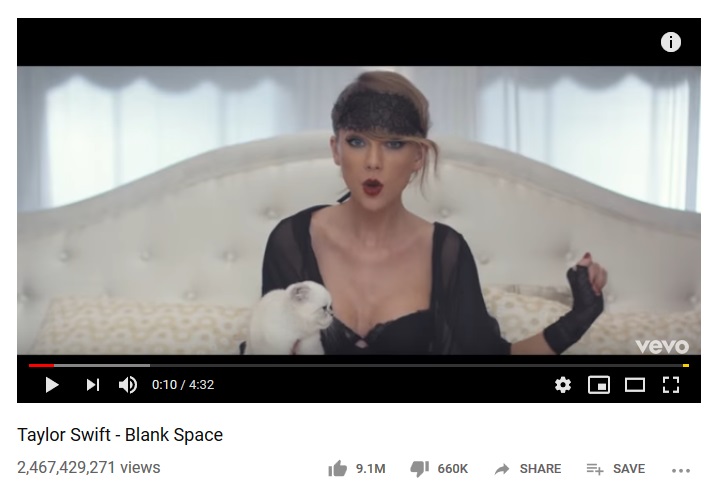Expand the three-dot more actions menu
The height and width of the screenshot is (491, 711).
tap(681, 471)
